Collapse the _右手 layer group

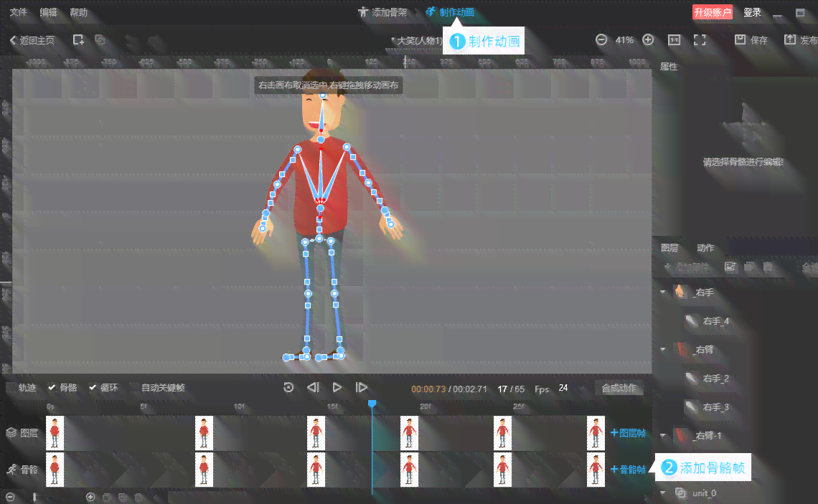coord(663,293)
